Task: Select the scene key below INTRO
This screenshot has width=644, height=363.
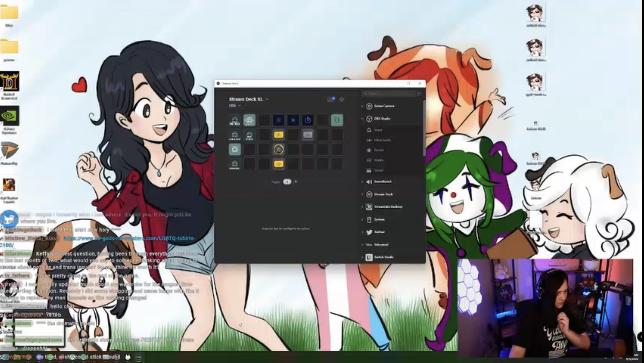Action: [x=234, y=135]
